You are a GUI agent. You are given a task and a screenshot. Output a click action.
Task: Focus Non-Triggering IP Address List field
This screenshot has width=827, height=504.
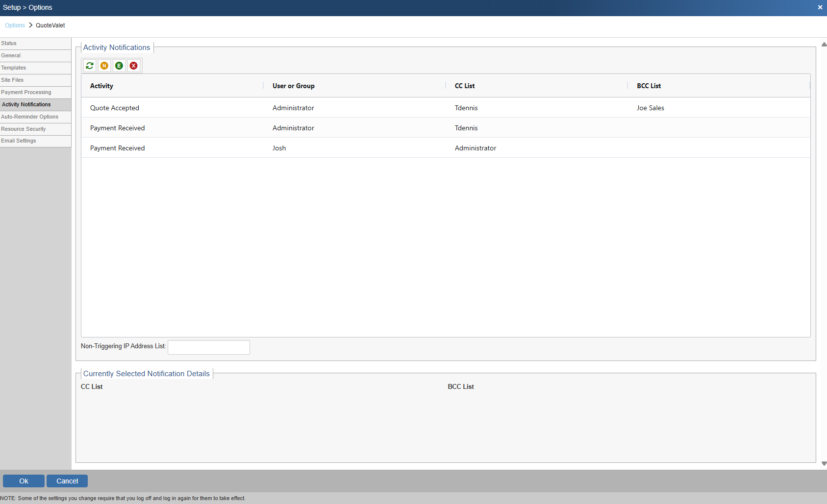(x=209, y=347)
